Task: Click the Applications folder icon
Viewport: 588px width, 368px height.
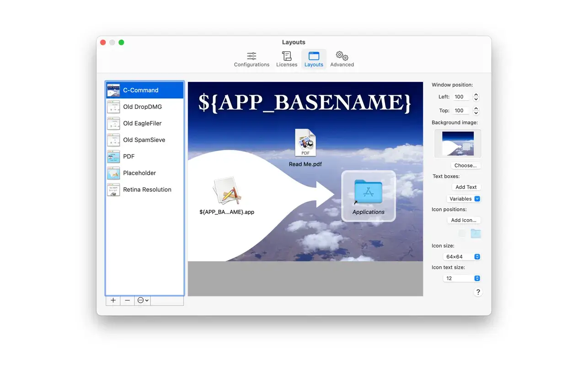Action: point(368,191)
